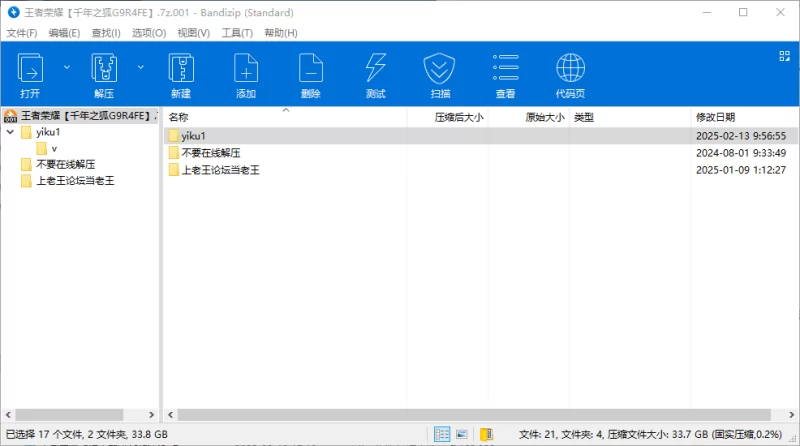Open the 编辑(E) menu
Image resolution: width=800 pixels, height=446 pixels.
pyautogui.click(x=64, y=33)
